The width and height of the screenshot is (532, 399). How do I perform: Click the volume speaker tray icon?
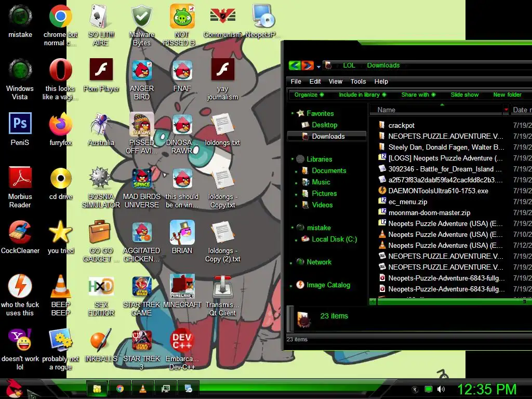(441, 389)
